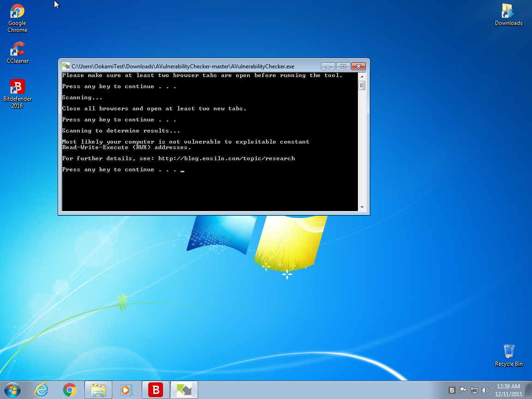This screenshot has height=399, width=532.
Task: Launch Chrome from the taskbar
Action: pos(70,390)
